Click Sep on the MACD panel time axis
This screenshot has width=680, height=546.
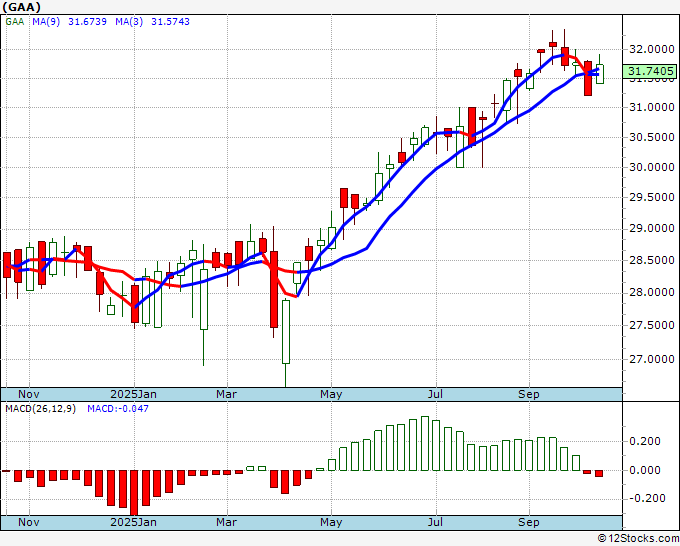pos(529,522)
